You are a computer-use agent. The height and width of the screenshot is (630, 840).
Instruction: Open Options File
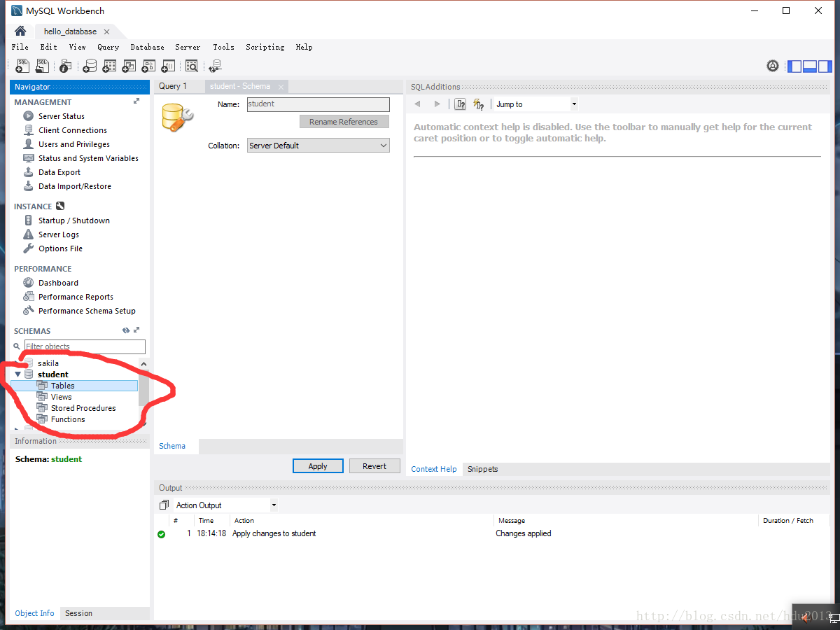(60, 248)
